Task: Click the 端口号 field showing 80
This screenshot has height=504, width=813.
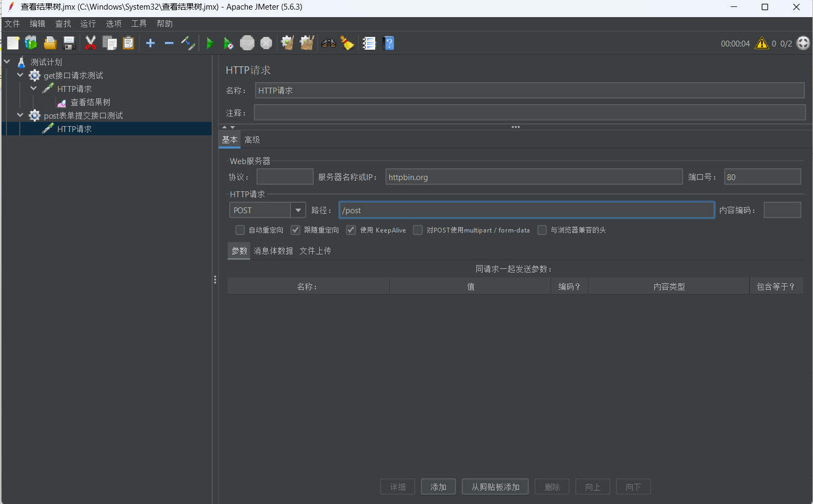Action: [x=763, y=177]
